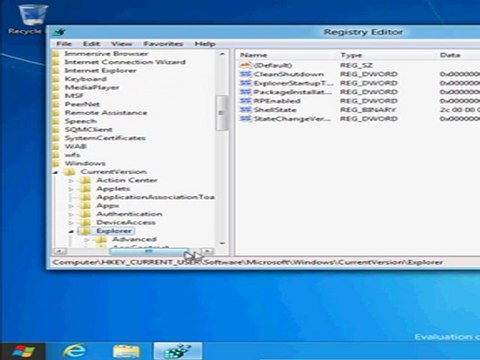Select the Internet Explorer key folder icon
Screen dimensions: 480x360
(56, 71)
